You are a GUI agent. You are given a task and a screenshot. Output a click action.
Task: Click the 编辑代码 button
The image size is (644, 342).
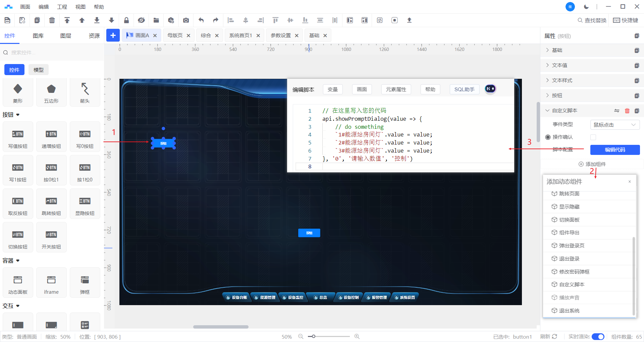point(614,150)
